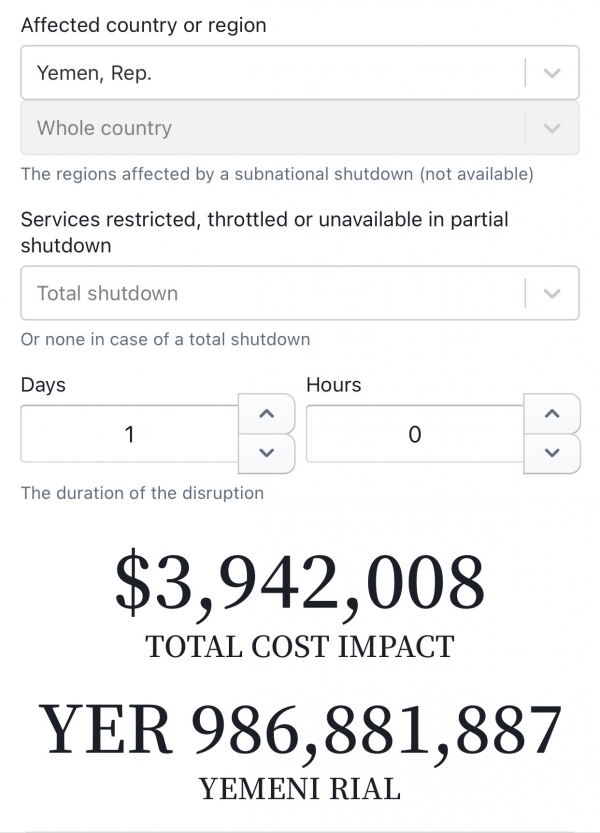Viewport: 600px width, 833px height.
Task: Increase the Hours value with up arrow
Action: click(552, 414)
